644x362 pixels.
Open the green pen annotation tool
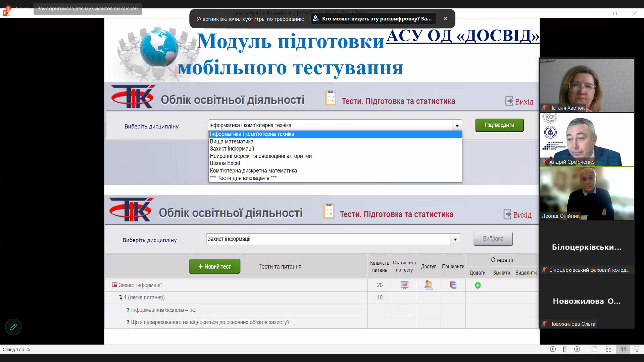coord(13,327)
